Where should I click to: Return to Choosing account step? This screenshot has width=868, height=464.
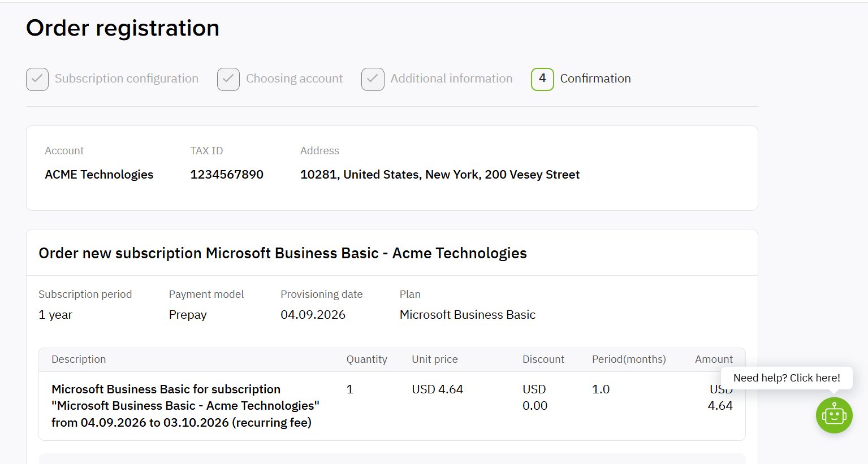[294, 79]
